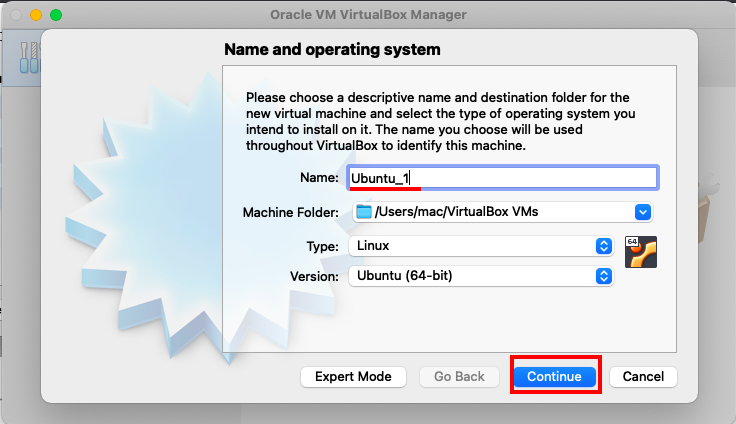The width and height of the screenshot is (736, 424).
Task: Click the yellow minimize window button
Action: coord(36,15)
